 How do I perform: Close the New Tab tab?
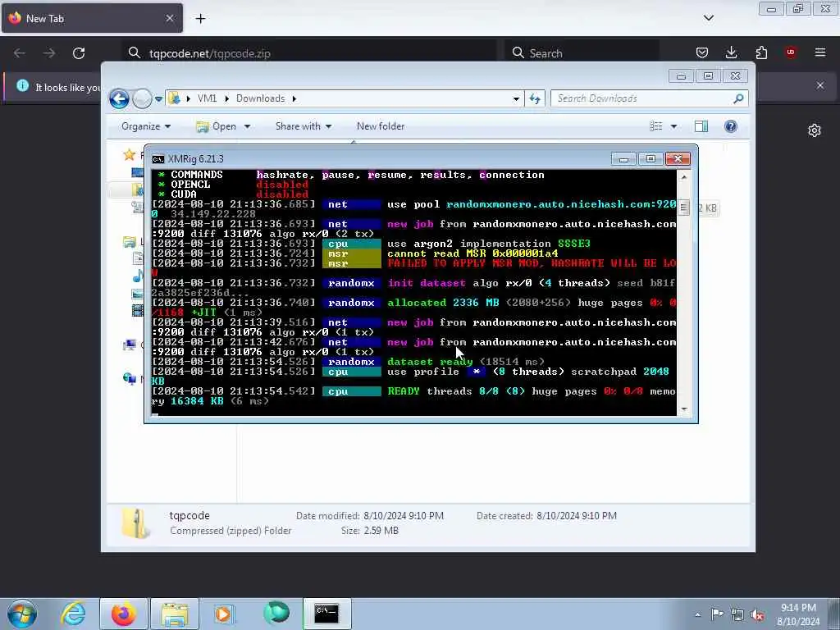click(169, 18)
